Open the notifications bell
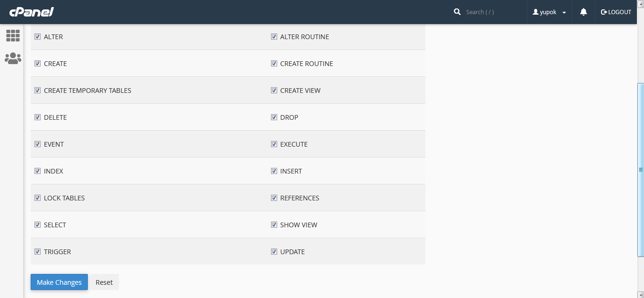644x298 pixels. click(584, 12)
